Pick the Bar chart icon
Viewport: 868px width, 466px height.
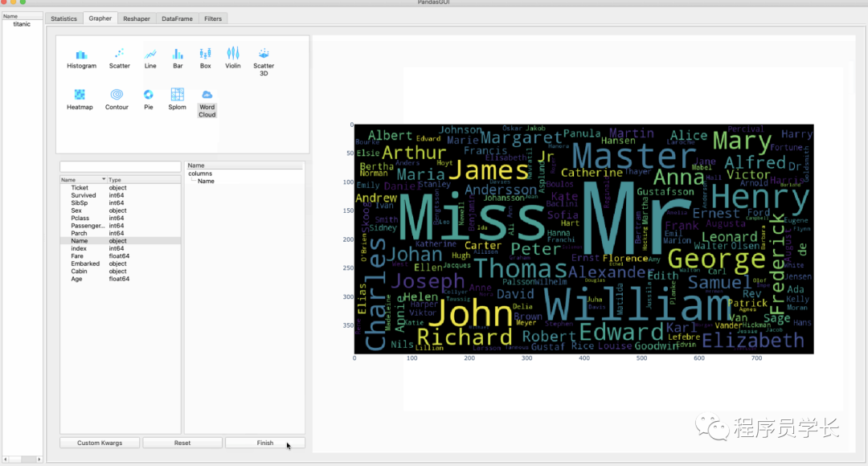point(177,59)
